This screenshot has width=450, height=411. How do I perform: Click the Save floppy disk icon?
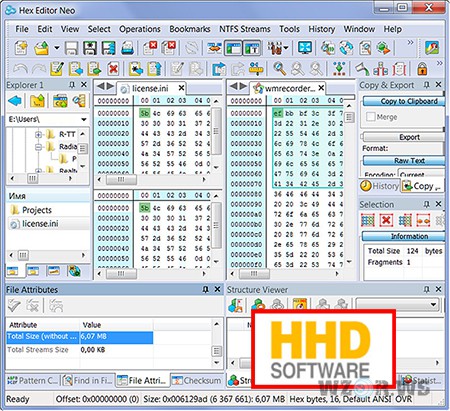tap(71, 48)
